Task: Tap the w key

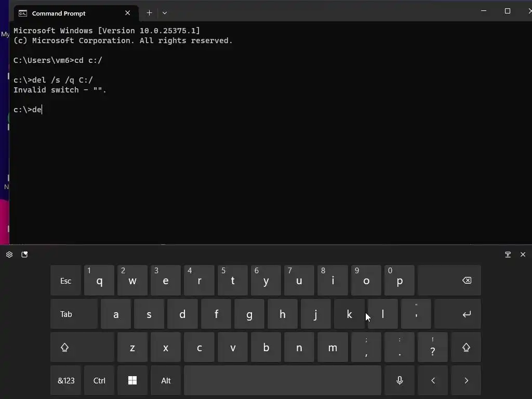Action: (132, 281)
